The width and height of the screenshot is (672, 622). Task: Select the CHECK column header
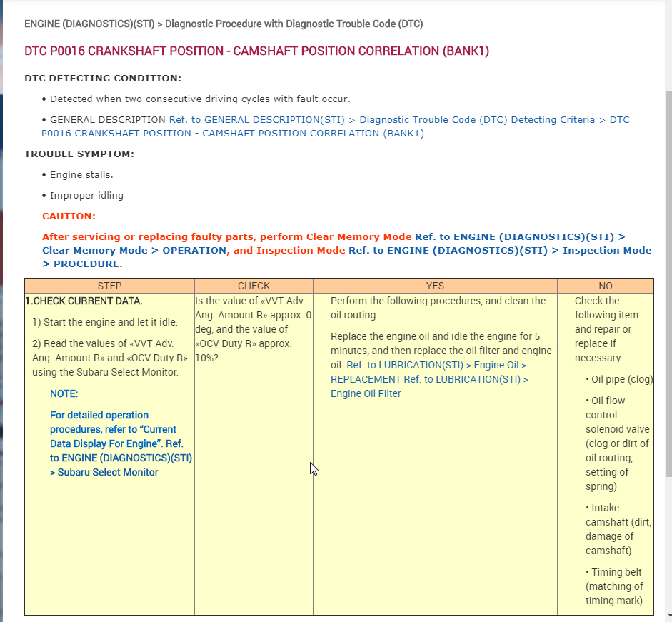point(254,286)
